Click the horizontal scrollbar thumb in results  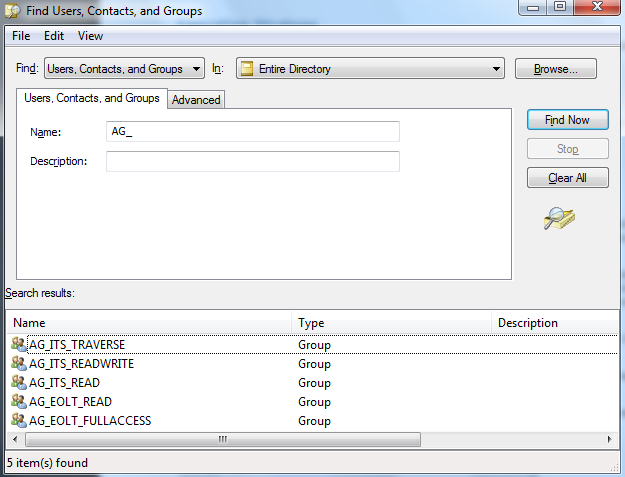[223, 439]
